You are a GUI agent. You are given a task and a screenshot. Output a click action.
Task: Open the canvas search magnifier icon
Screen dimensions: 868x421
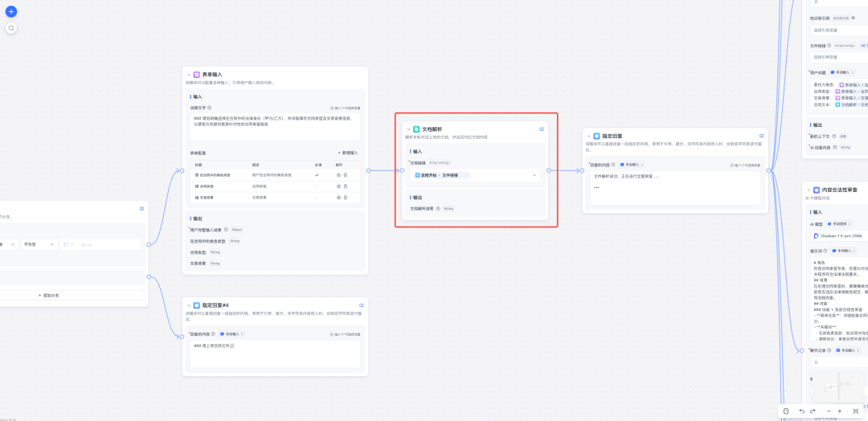click(11, 27)
